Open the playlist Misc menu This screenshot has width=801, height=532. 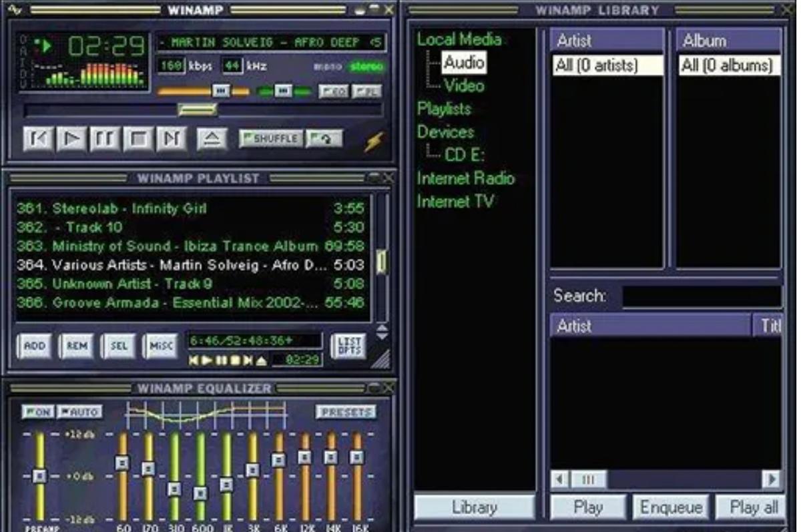click(x=160, y=346)
